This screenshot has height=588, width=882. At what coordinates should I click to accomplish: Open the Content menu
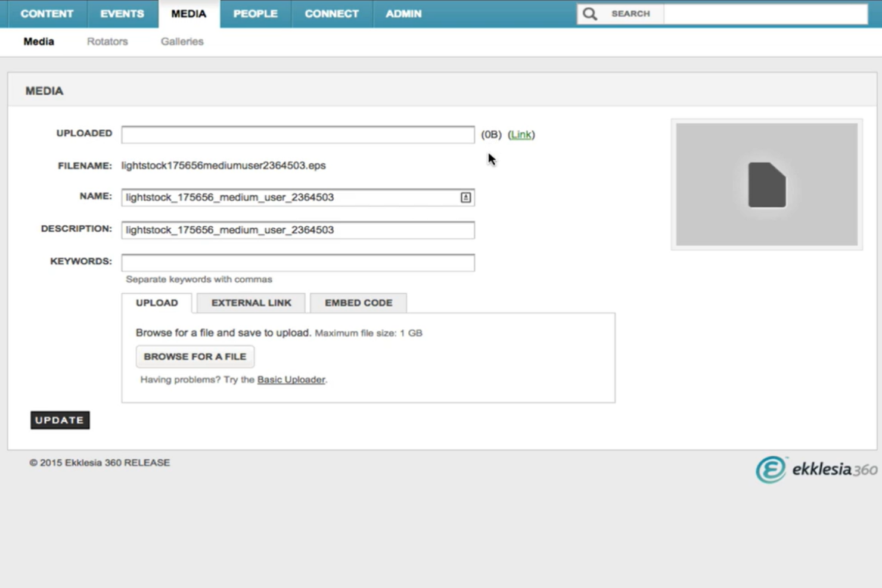pos(47,14)
